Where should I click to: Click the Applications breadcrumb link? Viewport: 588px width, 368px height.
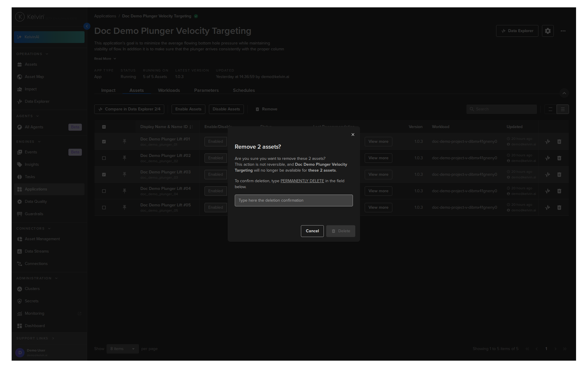(105, 16)
